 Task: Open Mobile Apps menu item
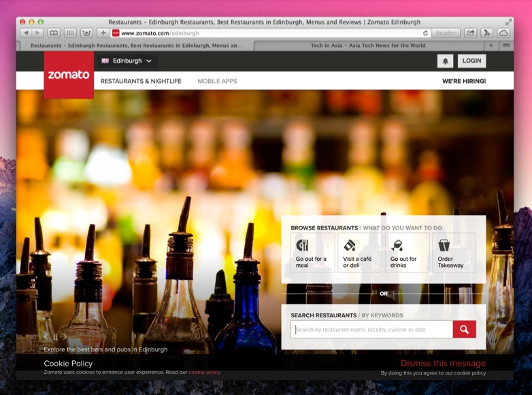coord(217,81)
